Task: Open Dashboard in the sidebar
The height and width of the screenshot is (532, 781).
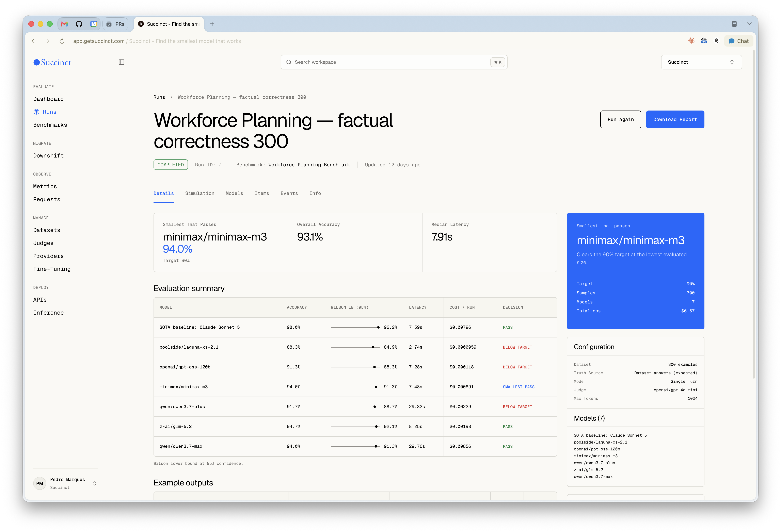Action: [48, 99]
